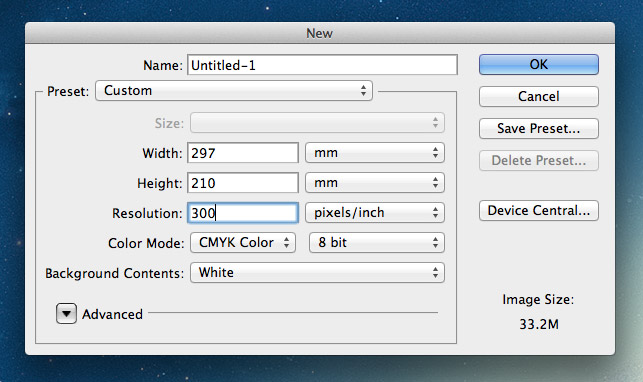
Task: Click the Width value field
Action: click(x=243, y=153)
